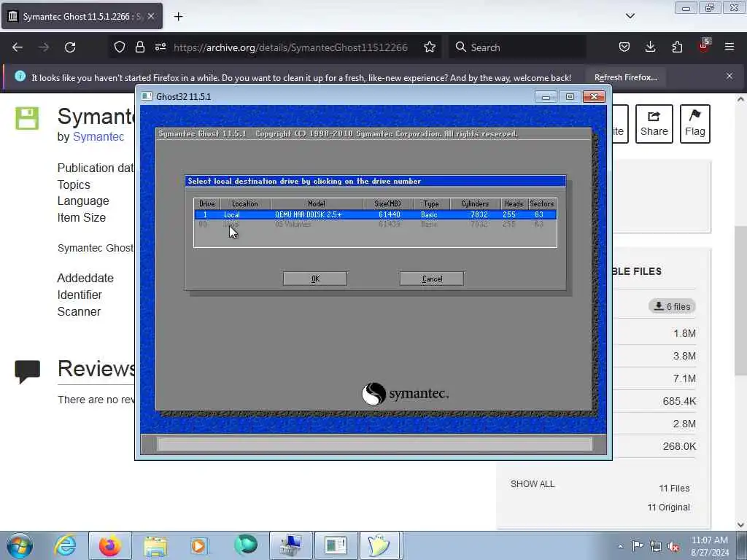Click the Type column header
Screen dimensions: 747x560
(x=432, y=204)
